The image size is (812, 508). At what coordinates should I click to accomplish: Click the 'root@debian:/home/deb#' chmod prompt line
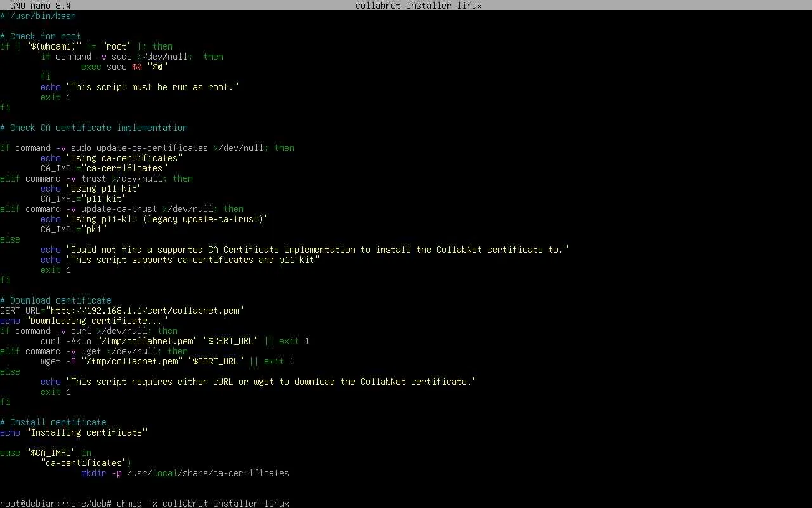145,504
